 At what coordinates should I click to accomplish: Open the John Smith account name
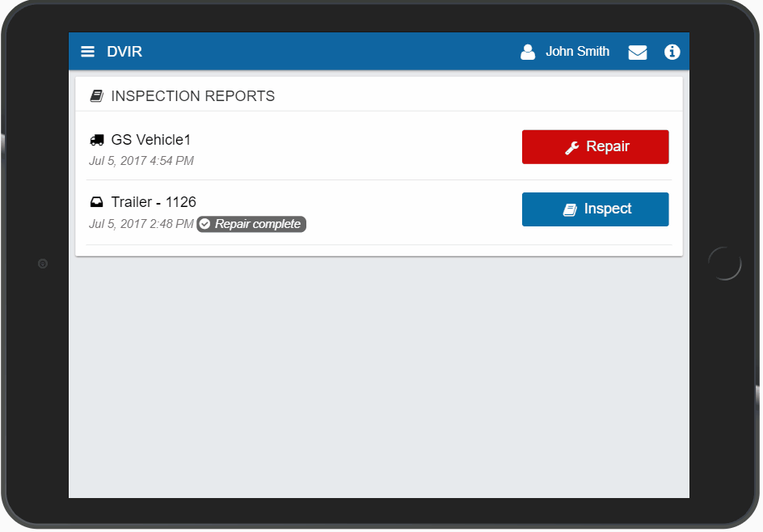[x=577, y=52]
